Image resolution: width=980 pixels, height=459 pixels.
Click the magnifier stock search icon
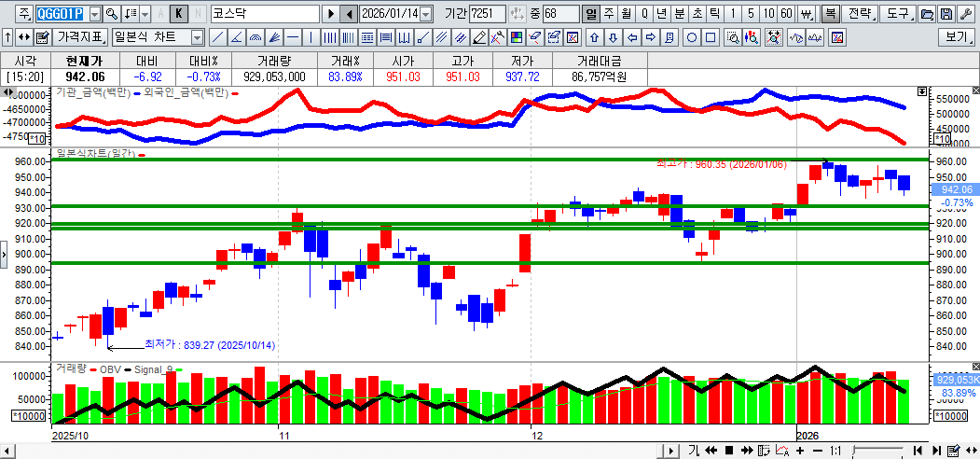111,14
